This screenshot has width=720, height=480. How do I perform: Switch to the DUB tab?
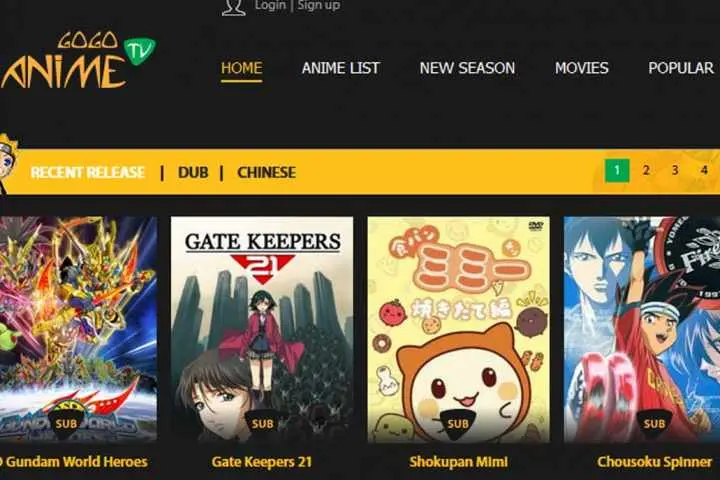click(193, 172)
